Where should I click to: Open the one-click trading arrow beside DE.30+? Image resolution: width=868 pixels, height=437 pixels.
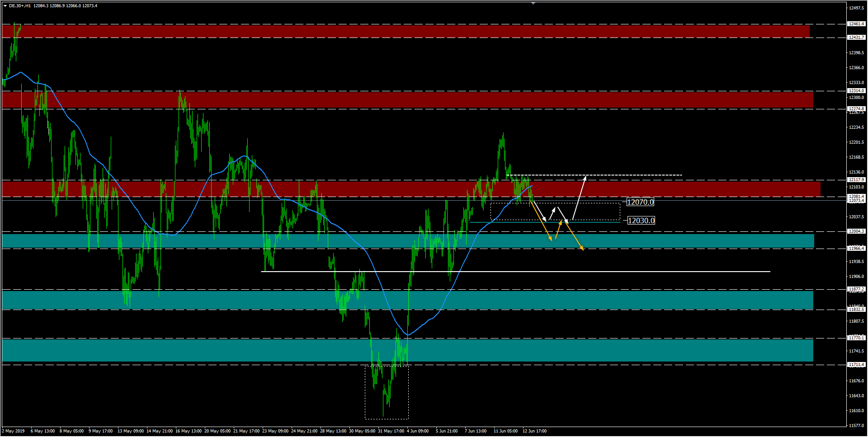pos(5,6)
